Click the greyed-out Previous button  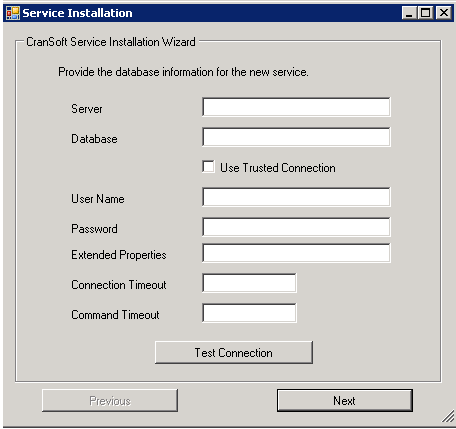[110, 400]
